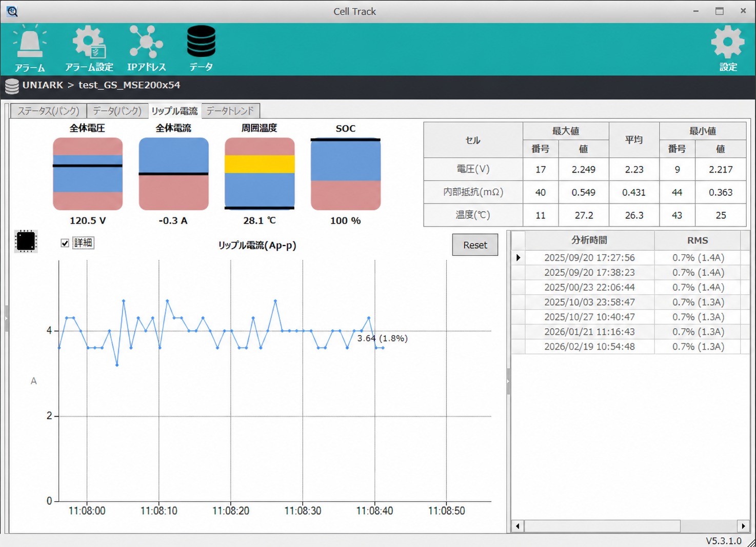Image resolution: width=756 pixels, height=547 pixels.
Task: Click the min resistance value 0.363
Action: pos(721,192)
